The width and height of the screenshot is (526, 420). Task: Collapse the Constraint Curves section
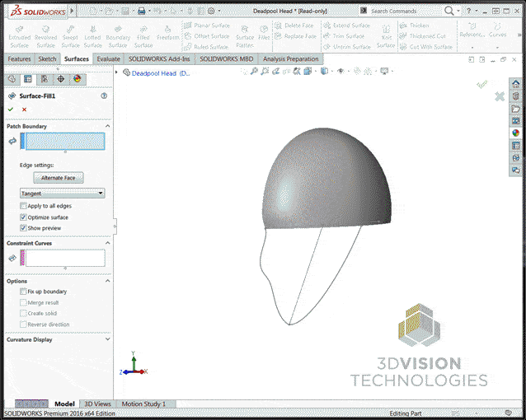click(x=108, y=243)
